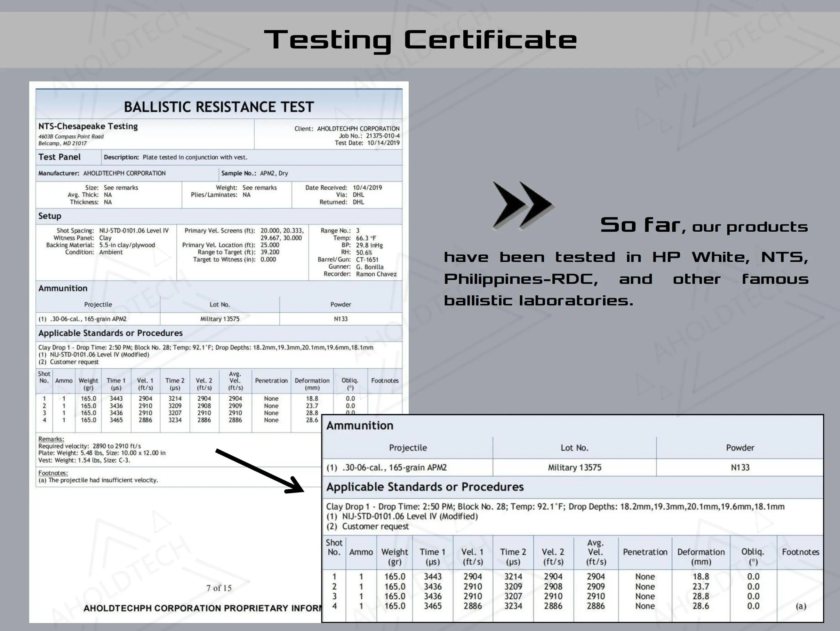Click the Applicable Standards heading in inset
The image size is (840, 631).
click(425, 487)
